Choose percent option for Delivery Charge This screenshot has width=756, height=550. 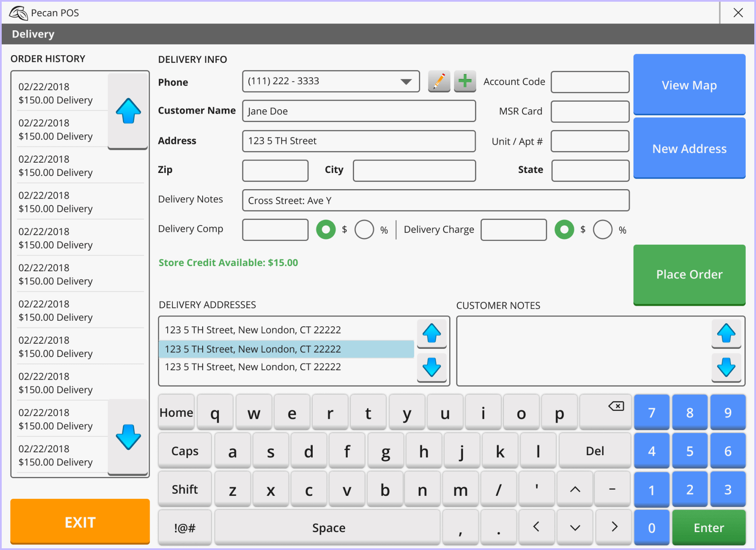pyautogui.click(x=602, y=230)
